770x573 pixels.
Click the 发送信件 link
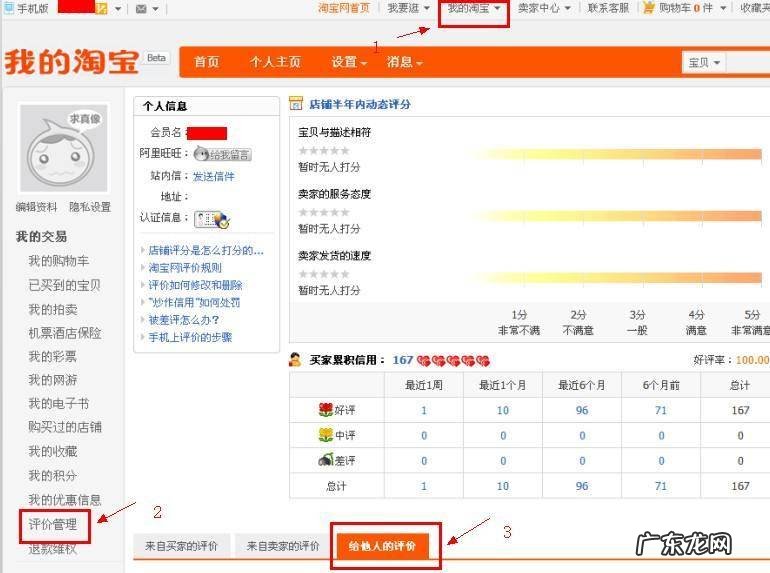pos(214,176)
